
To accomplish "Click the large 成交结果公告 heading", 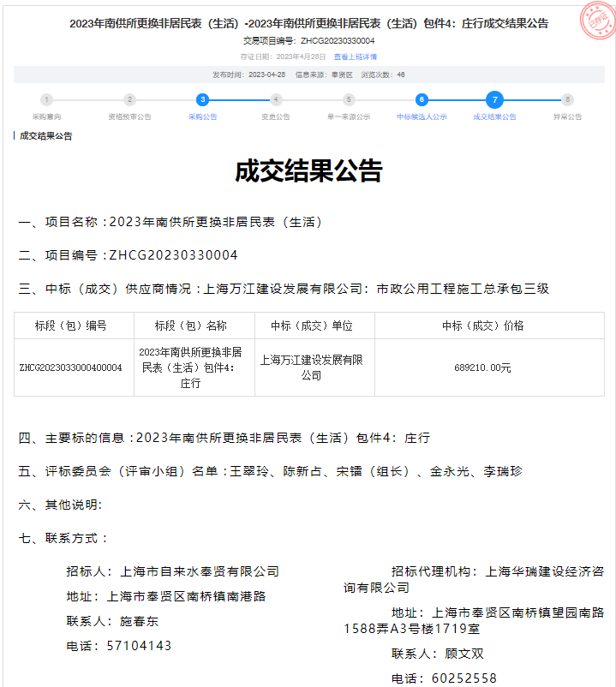I will (x=308, y=171).
